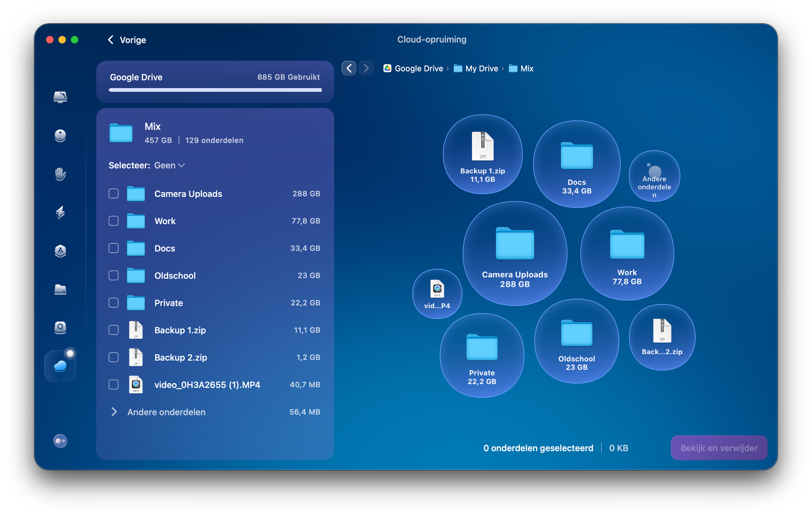Image resolution: width=812 pixels, height=516 pixels.
Task: Open My Drive in the breadcrumb path
Action: click(481, 68)
